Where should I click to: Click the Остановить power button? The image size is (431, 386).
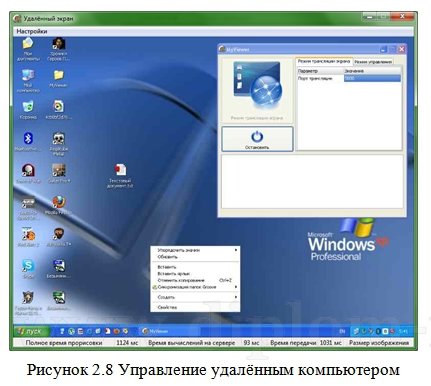pos(257,139)
